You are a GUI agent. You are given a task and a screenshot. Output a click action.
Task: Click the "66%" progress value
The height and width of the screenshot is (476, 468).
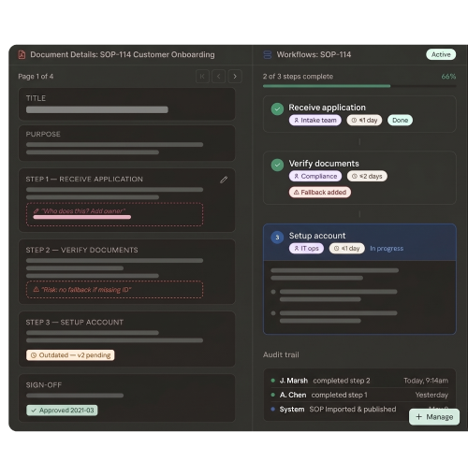(448, 77)
